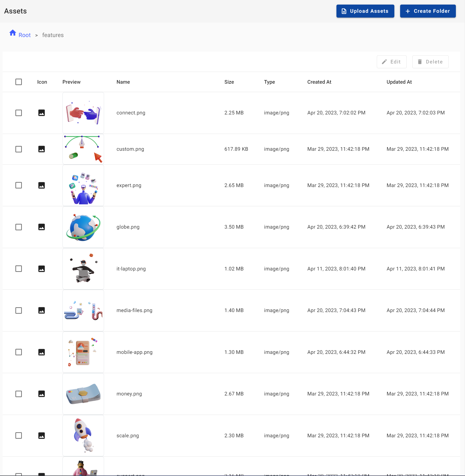465x476 pixels.
Task: Click the image icon for it-laptop.png
Action: [x=42, y=269]
